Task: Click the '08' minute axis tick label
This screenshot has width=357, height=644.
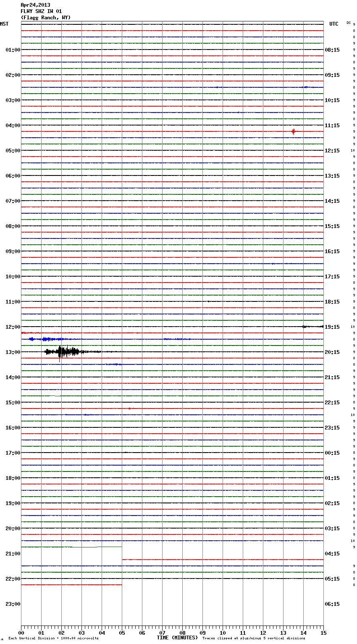Action: pyautogui.click(x=182, y=633)
